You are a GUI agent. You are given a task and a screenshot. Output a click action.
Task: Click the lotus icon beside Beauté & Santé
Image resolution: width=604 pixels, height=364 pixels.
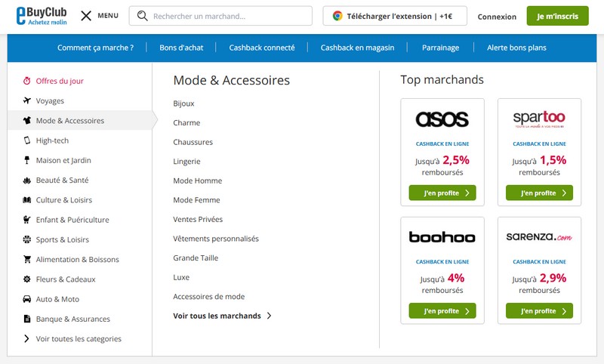pyautogui.click(x=26, y=180)
